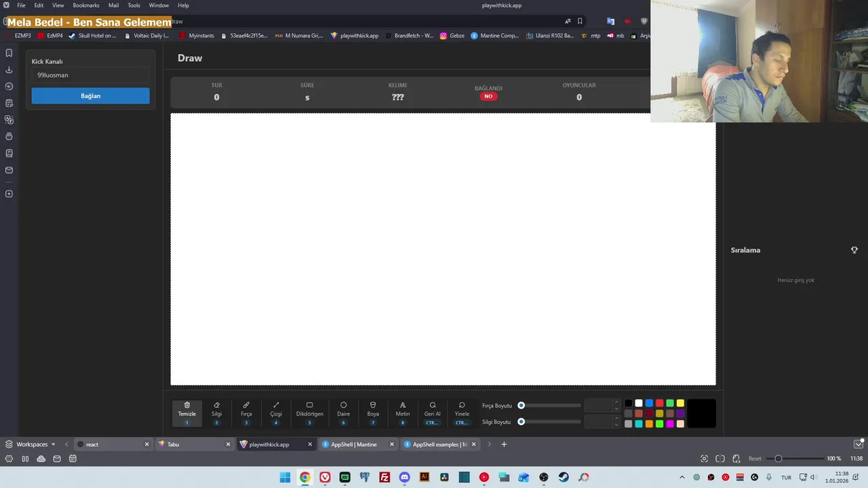Select the Silgi eraser tool
The image size is (868, 488).
pyautogui.click(x=216, y=413)
